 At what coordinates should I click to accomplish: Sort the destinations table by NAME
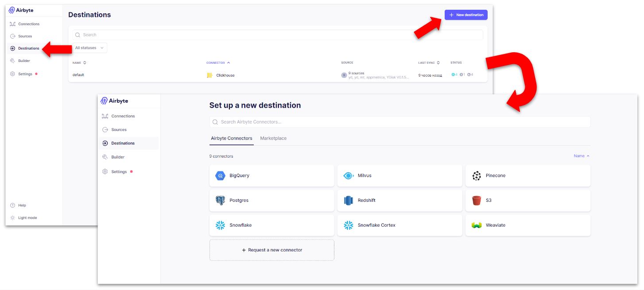click(x=79, y=63)
